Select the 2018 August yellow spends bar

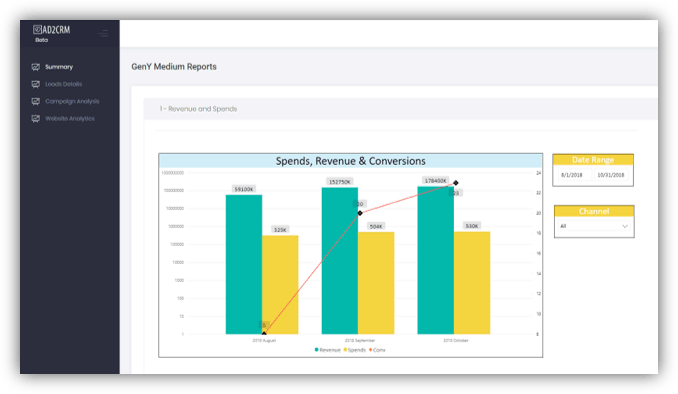tap(280, 285)
